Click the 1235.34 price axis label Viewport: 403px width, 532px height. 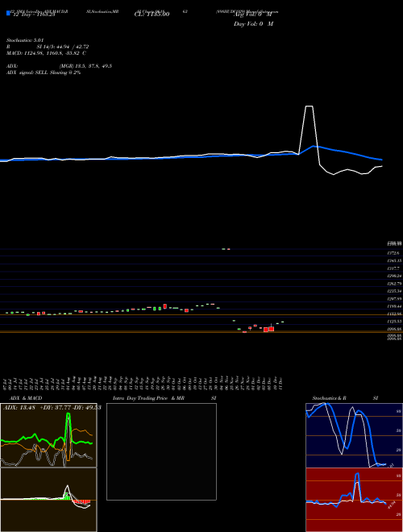(x=394, y=291)
